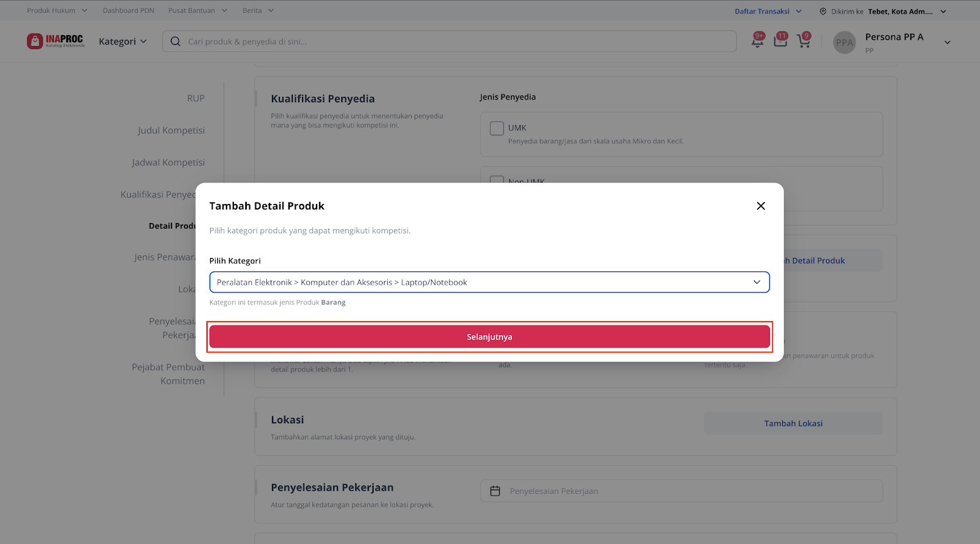Click the product search input field

coord(453,42)
